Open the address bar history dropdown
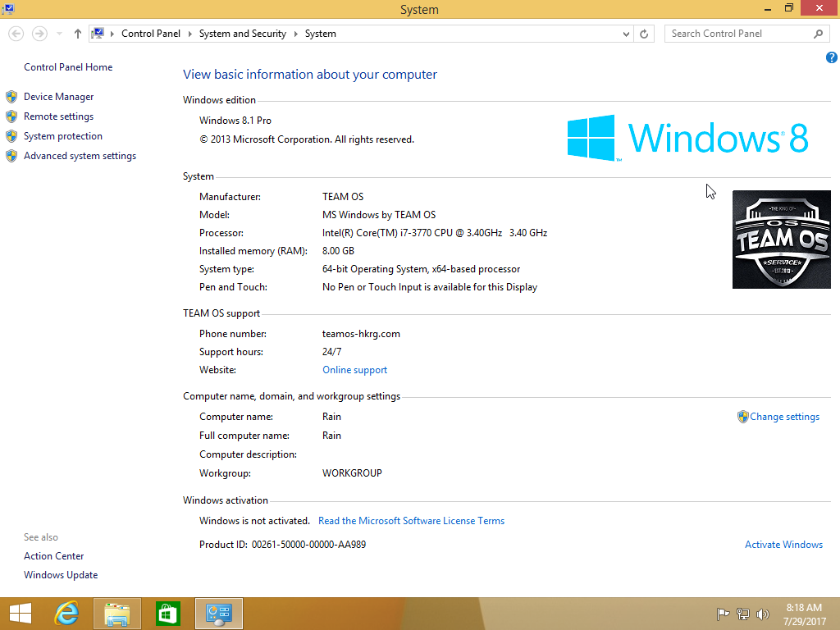840x630 pixels. (626, 34)
